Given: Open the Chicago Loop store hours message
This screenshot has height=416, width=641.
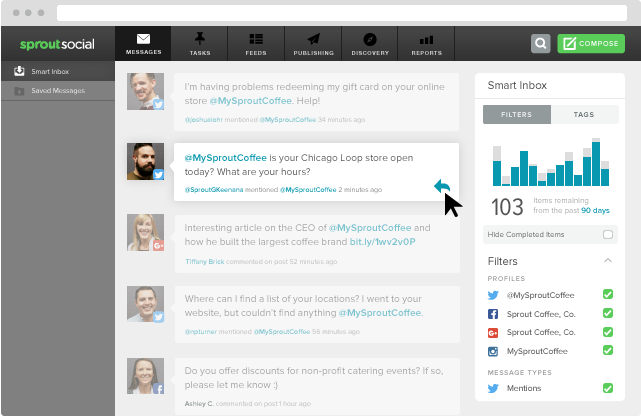Looking at the screenshot, I should (316, 172).
